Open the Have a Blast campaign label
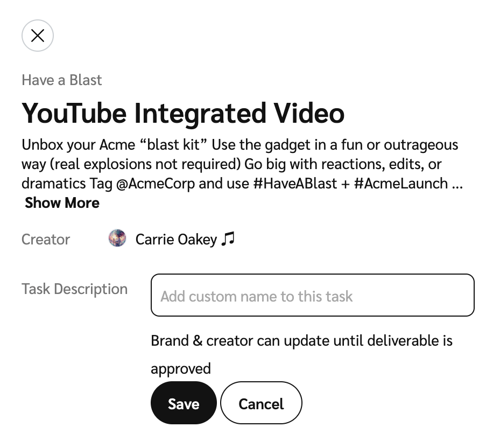Viewport: 493px width, 448px height. (61, 80)
